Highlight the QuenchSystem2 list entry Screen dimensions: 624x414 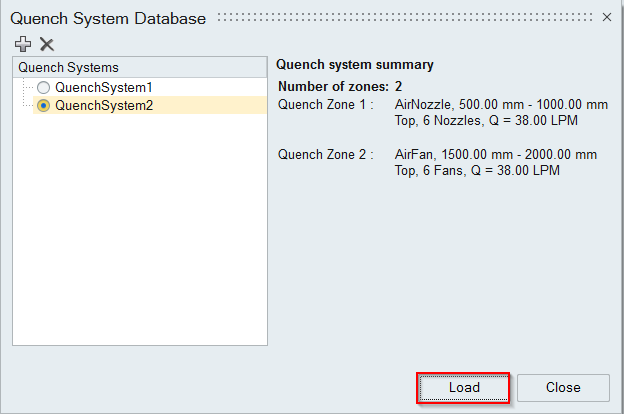click(x=104, y=105)
